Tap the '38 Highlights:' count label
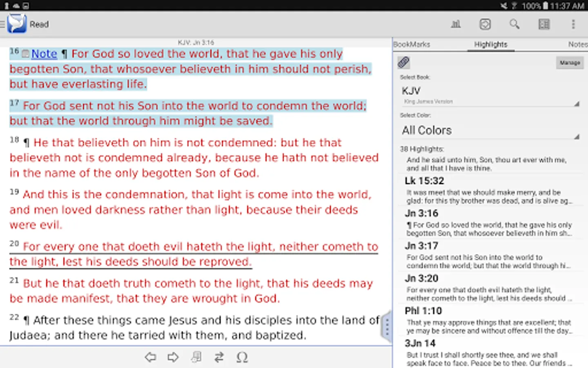The image size is (588, 368). [422, 149]
